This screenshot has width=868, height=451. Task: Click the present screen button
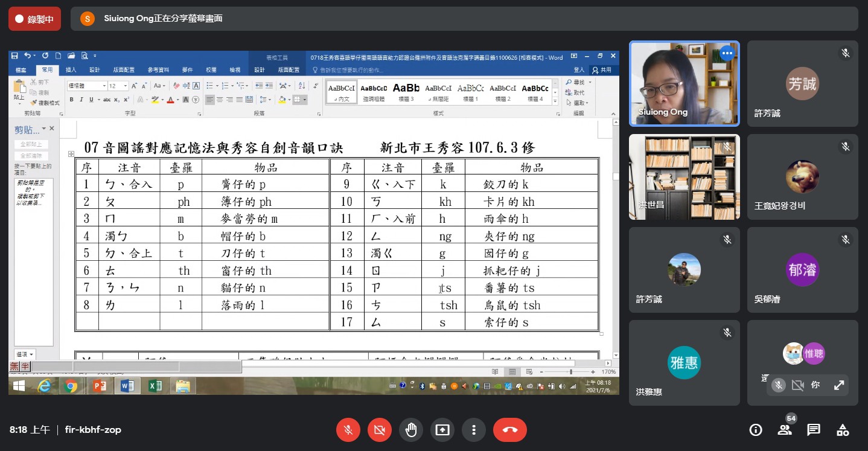coord(442,430)
